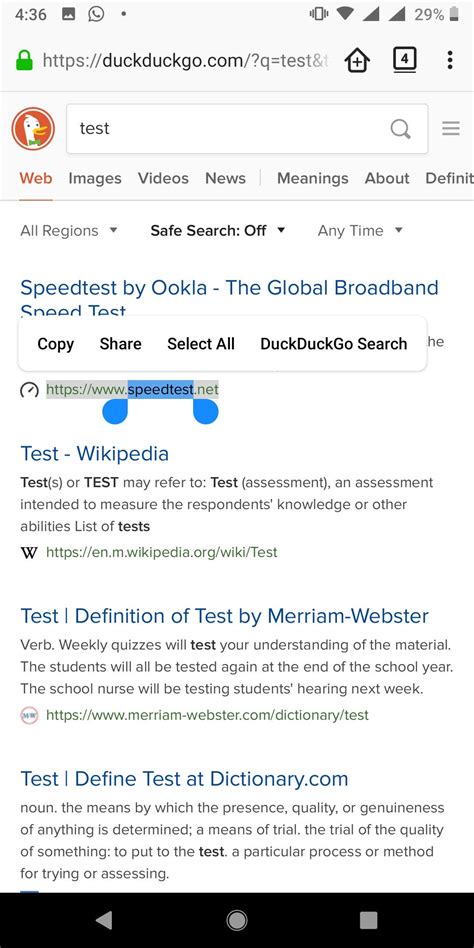Image resolution: width=474 pixels, height=948 pixels.
Task: Choose Copy in the selection popup
Action: [x=56, y=344]
